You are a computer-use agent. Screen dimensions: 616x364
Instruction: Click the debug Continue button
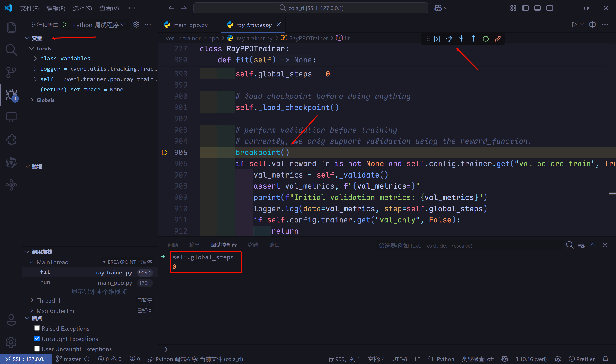(437, 39)
